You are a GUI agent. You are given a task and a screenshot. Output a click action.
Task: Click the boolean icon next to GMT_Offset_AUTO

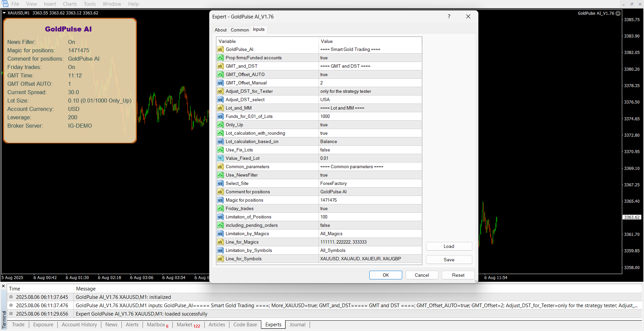tap(220, 75)
